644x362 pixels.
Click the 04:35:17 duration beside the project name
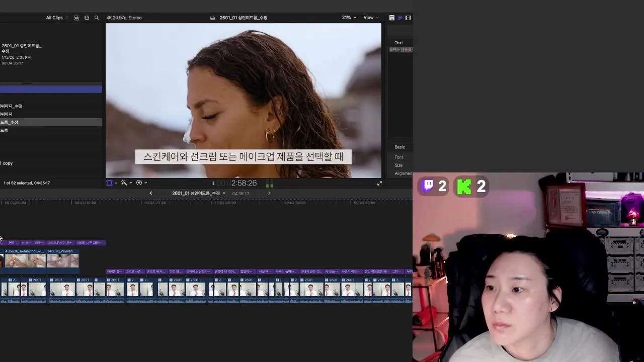(240, 194)
